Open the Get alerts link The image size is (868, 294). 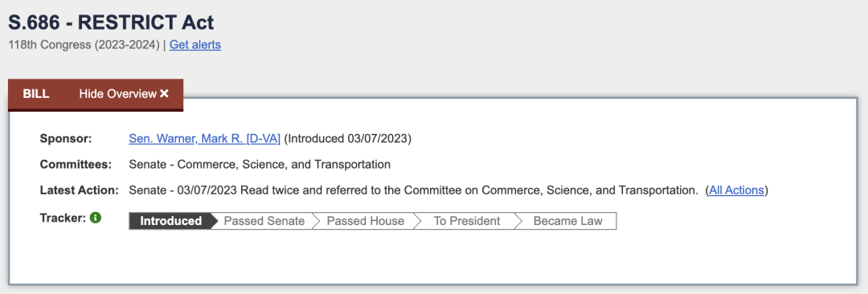point(194,45)
